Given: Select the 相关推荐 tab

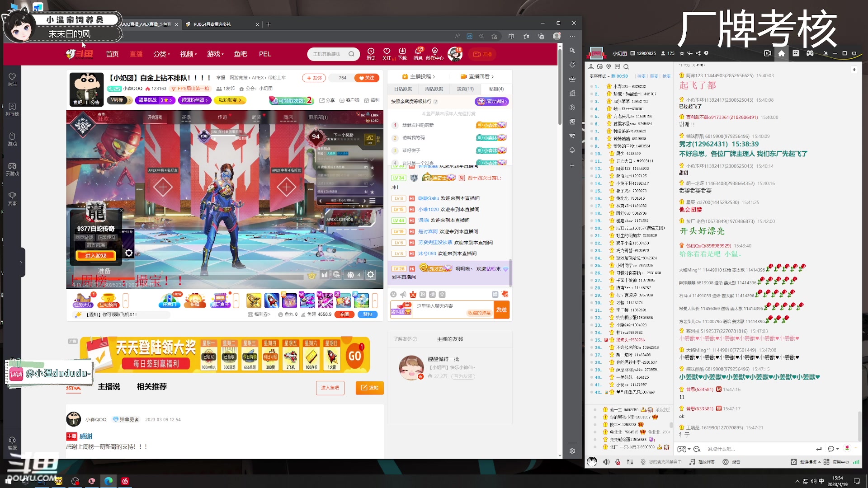Looking at the screenshot, I should click(x=152, y=387).
